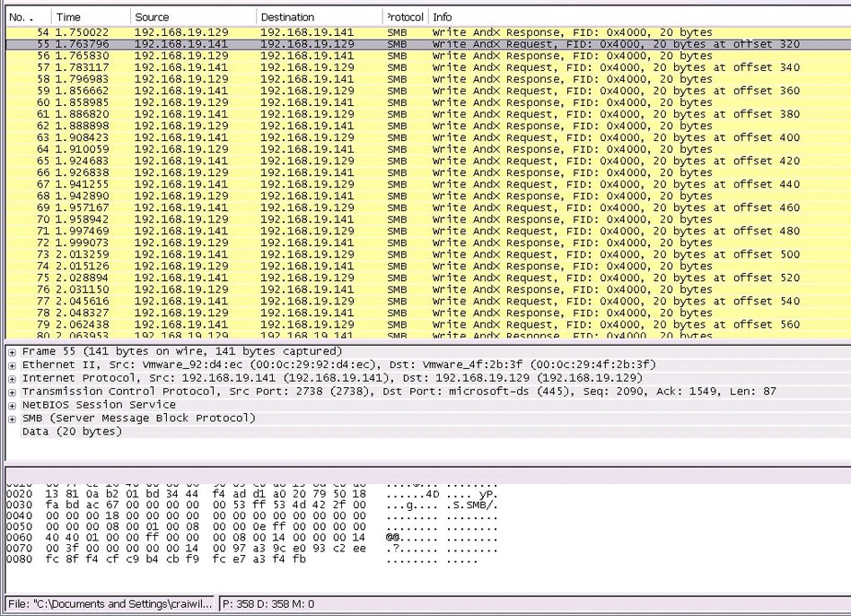Sort by the Source column header
851x616 pixels.
coord(193,17)
